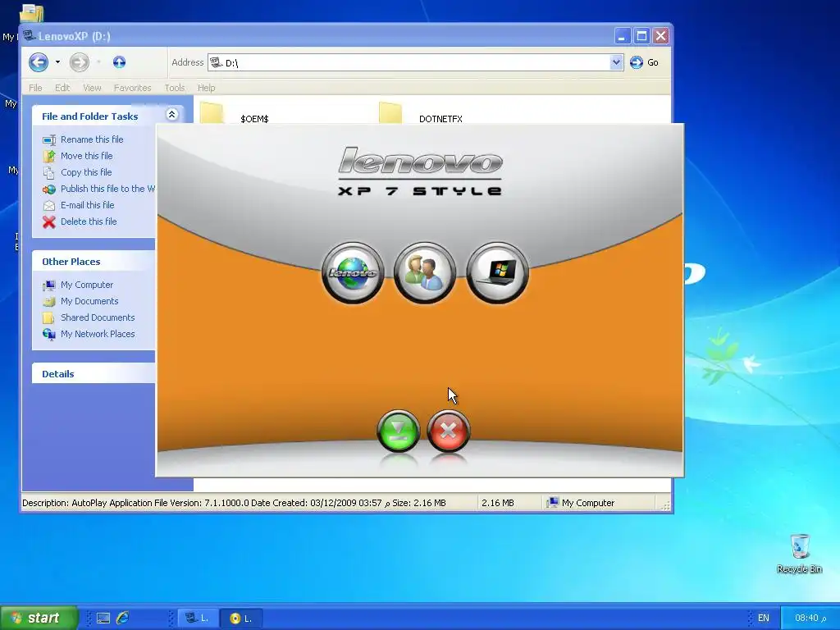840x630 pixels.
Task: Go up one folder level
Action: [x=119, y=62]
